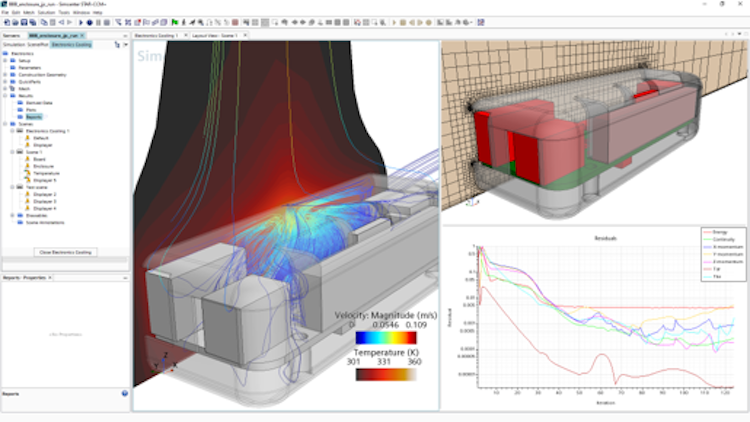Open the Window menu
Image resolution: width=750 pixels, height=422 pixels.
tap(81, 12)
